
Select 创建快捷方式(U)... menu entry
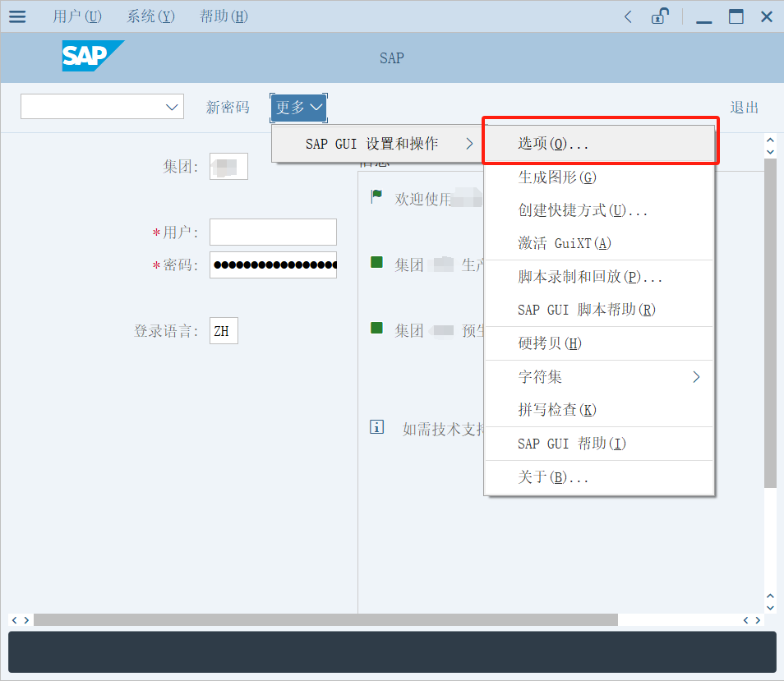coord(599,210)
